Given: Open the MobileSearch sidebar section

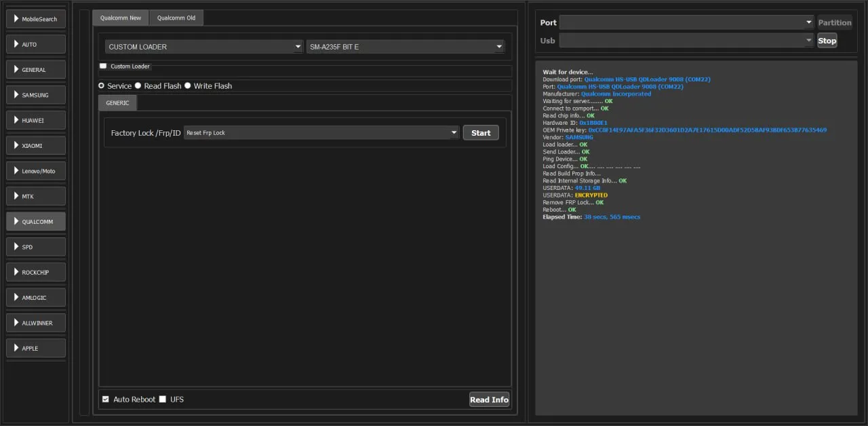Looking at the screenshot, I should 36,19.
